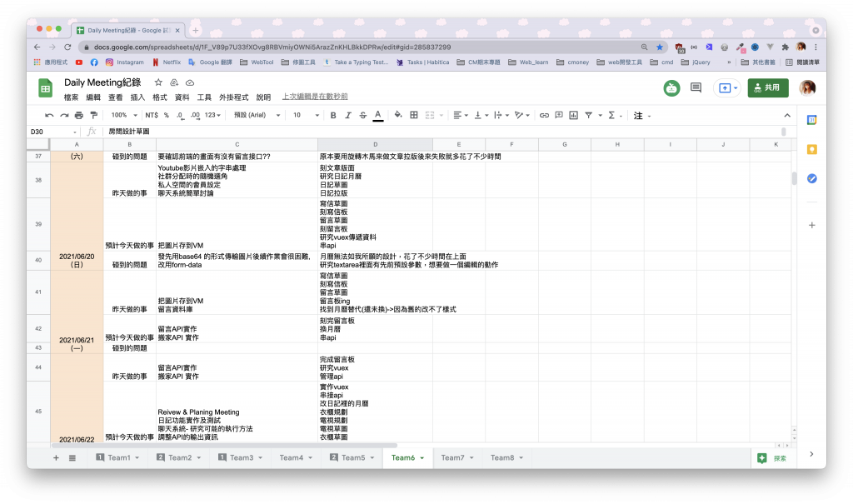Open Calendar in side panel

(811, 120)
